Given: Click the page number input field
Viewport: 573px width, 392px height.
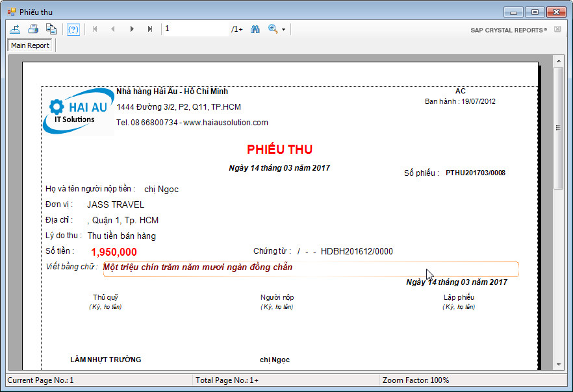Looking at the screenshot, I should point(196,29).
